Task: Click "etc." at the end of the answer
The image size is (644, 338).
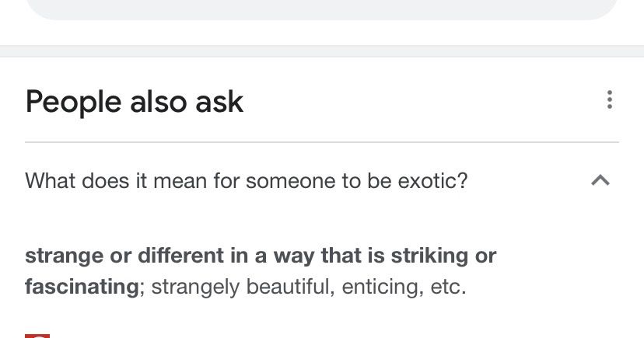Action: 448,287
